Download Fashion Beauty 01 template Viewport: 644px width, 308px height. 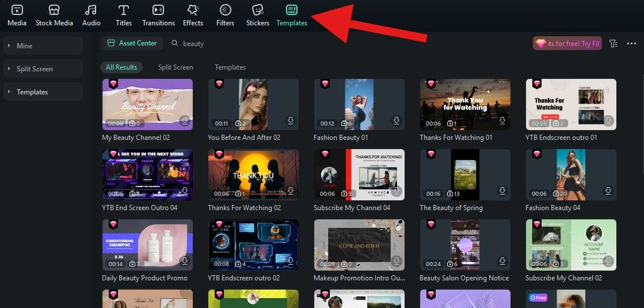pos(397,120)
